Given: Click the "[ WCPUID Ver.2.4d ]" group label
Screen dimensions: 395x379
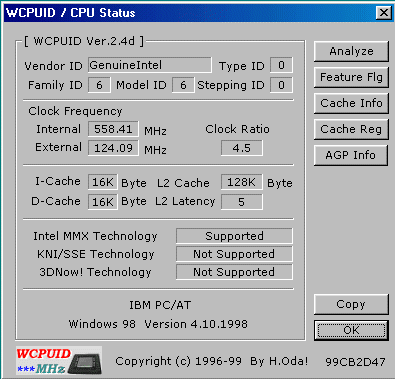Looking at the screenshot, I should pos(84,41).
